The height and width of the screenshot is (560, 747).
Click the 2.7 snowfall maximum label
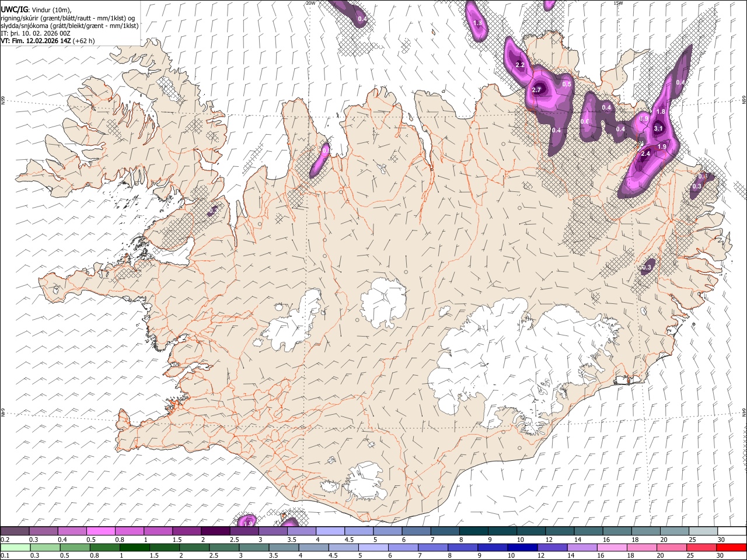click(x=537, y=90)
